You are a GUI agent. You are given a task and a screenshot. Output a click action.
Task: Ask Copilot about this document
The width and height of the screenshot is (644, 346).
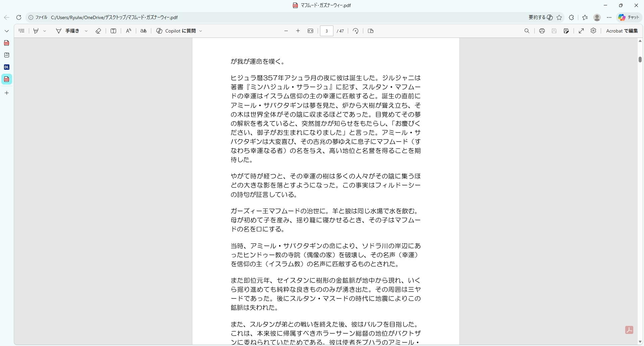(x=178, y=31)
